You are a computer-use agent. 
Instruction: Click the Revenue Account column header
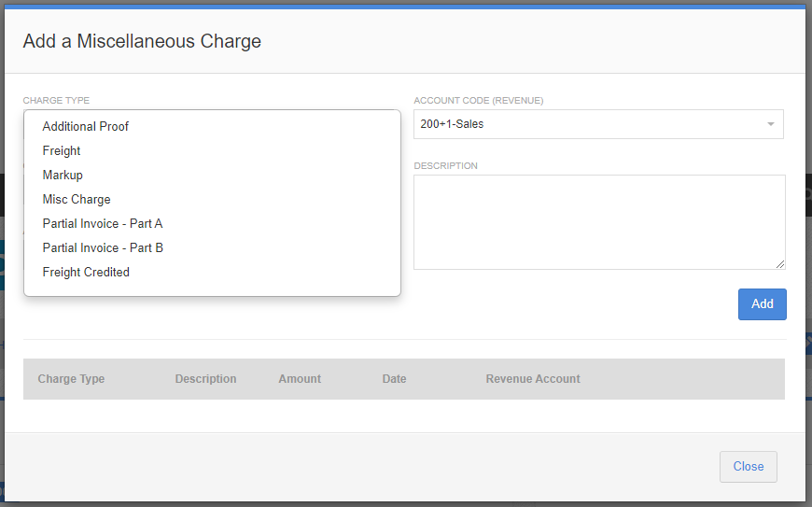533,379
